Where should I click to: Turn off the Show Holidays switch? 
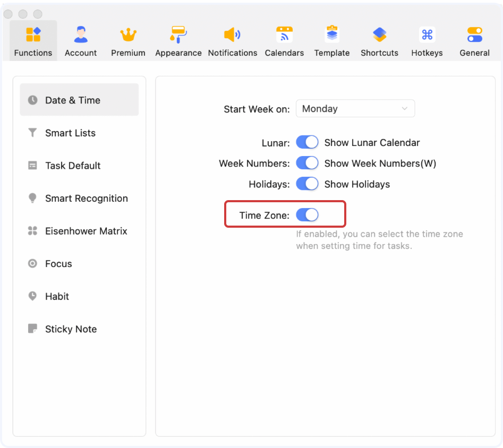tap(307, 184)
